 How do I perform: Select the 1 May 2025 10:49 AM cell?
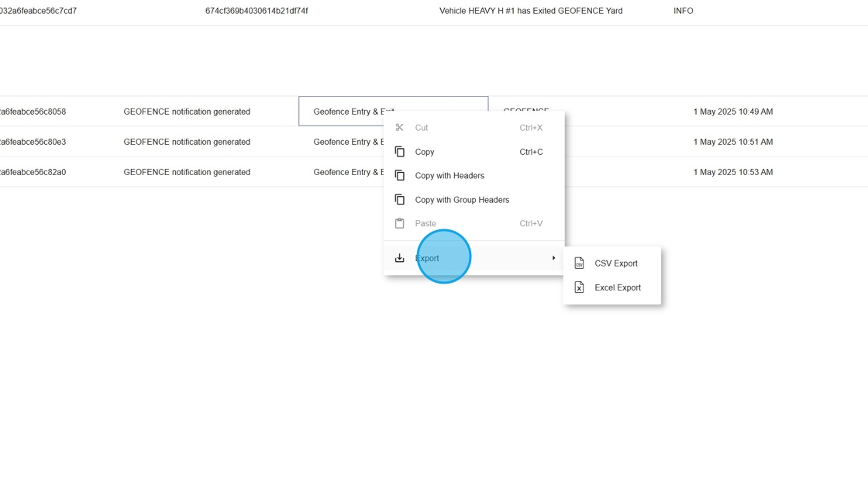732,112
